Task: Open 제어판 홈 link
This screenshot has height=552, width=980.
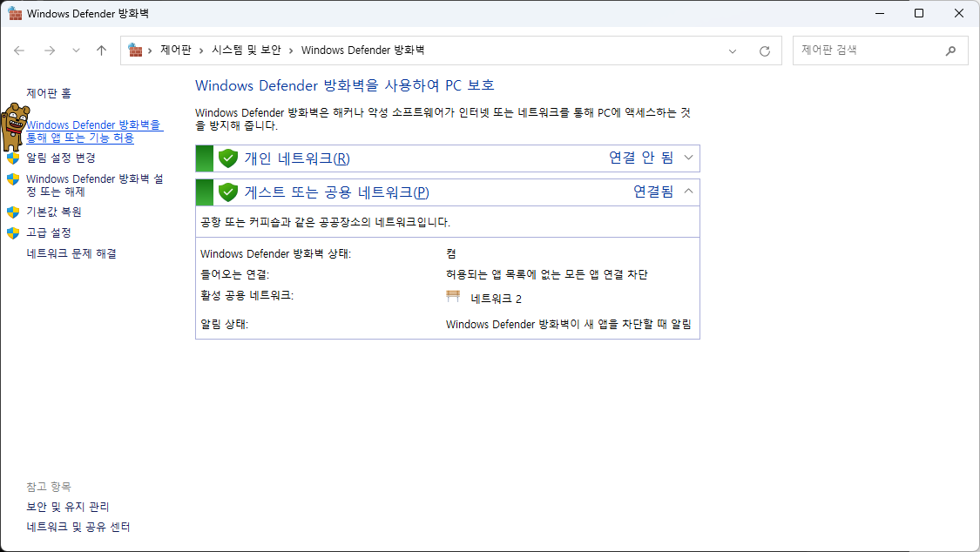Action: (49, 93)
